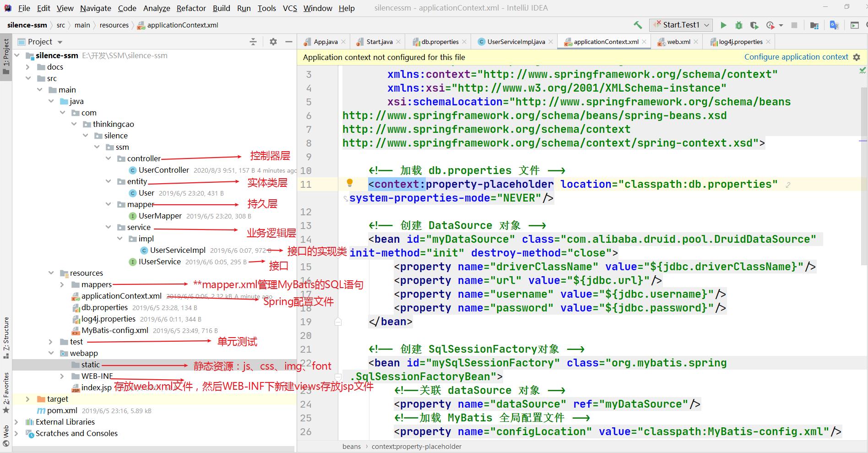This screenshot has height=453, width=868.
Task: Open the VCS menu
Action: click(289, 8)
